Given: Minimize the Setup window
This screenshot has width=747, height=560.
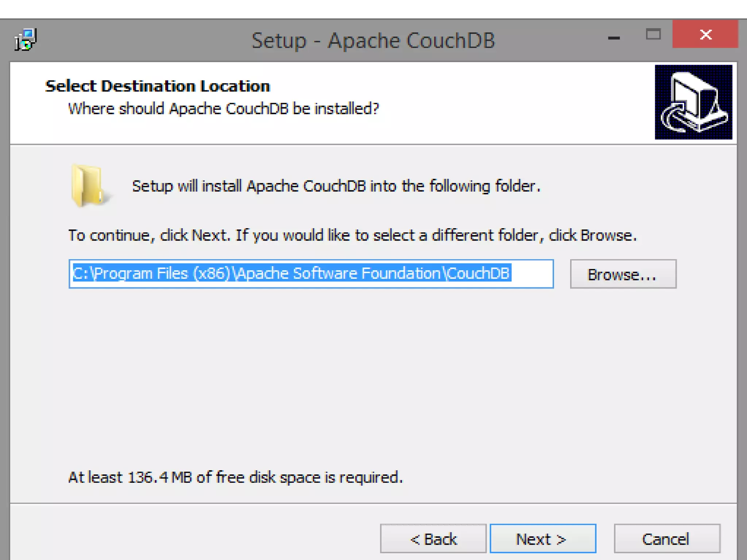Looking at the screenshot, I should pos(614,37).
